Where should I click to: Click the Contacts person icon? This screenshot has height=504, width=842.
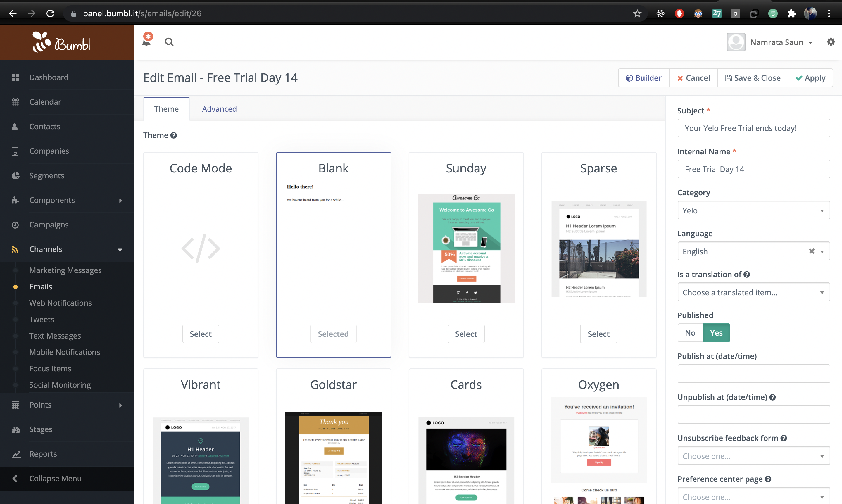click(15, 127)
